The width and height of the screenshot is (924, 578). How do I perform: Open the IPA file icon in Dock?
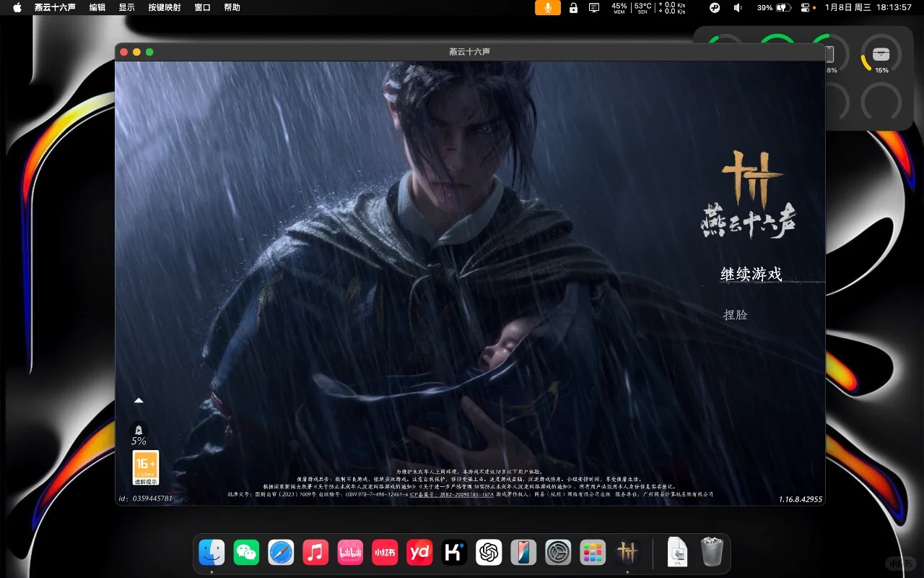coord(677,553)
